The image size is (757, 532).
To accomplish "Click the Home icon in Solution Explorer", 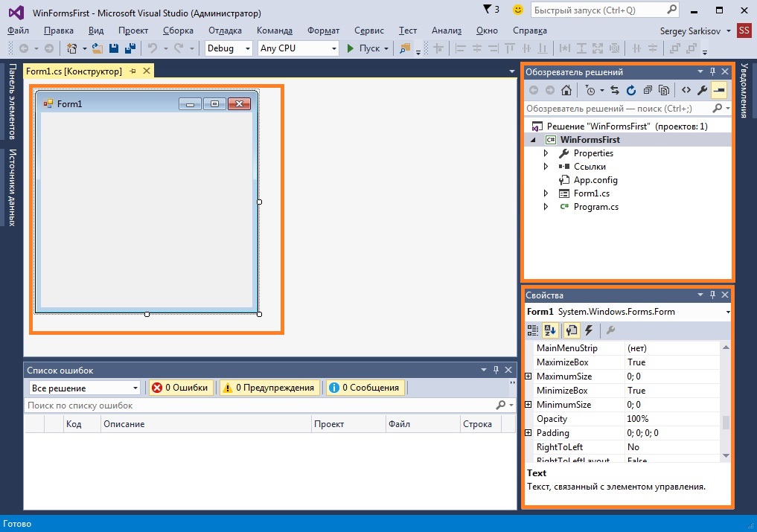I will point(566,90).
